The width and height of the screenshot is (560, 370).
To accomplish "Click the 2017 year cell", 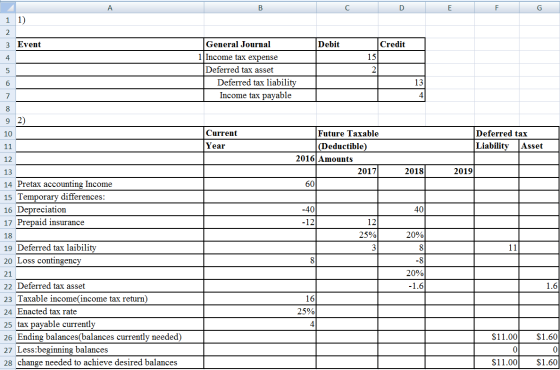I will point(347,171).
